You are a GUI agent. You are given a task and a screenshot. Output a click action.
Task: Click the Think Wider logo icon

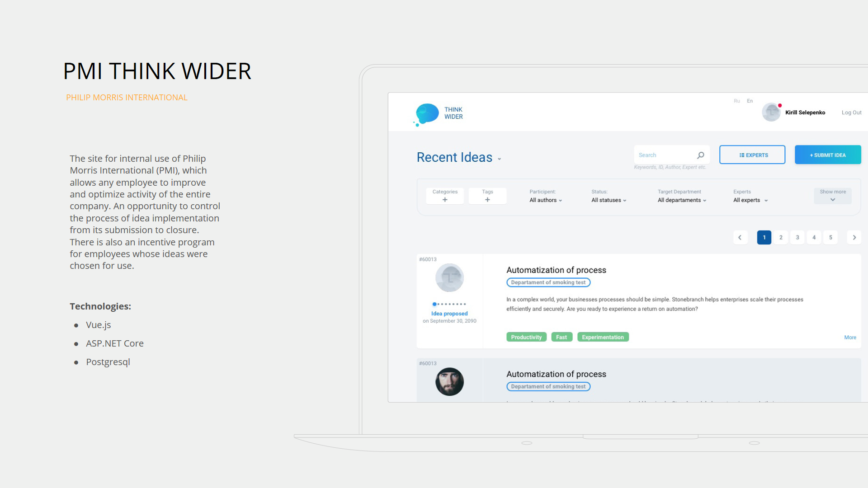pos(426,112)
